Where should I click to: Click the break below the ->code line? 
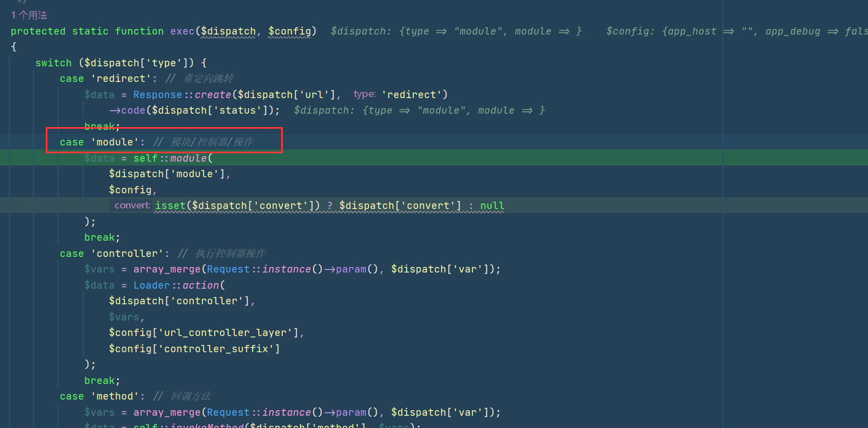[x=103, y=127]
